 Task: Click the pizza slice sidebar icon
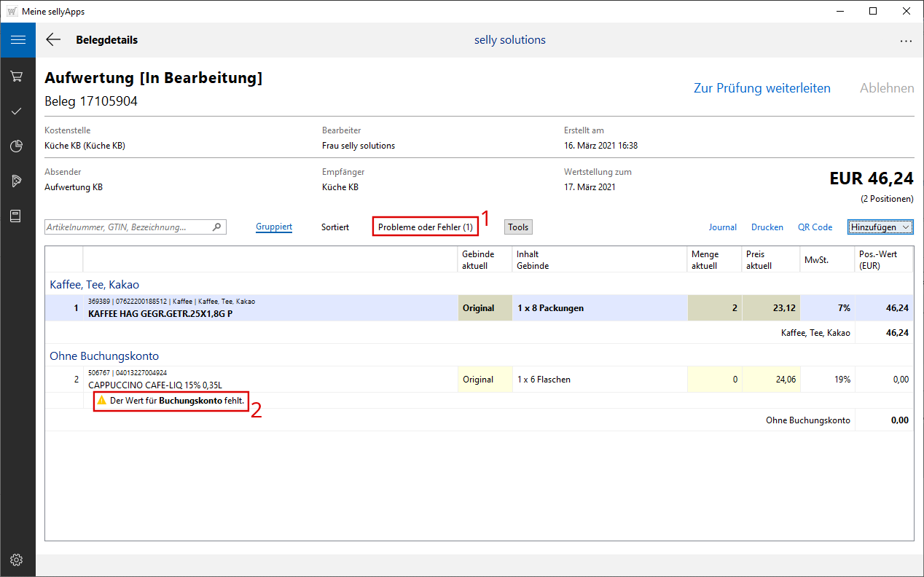tap(17, 181)
